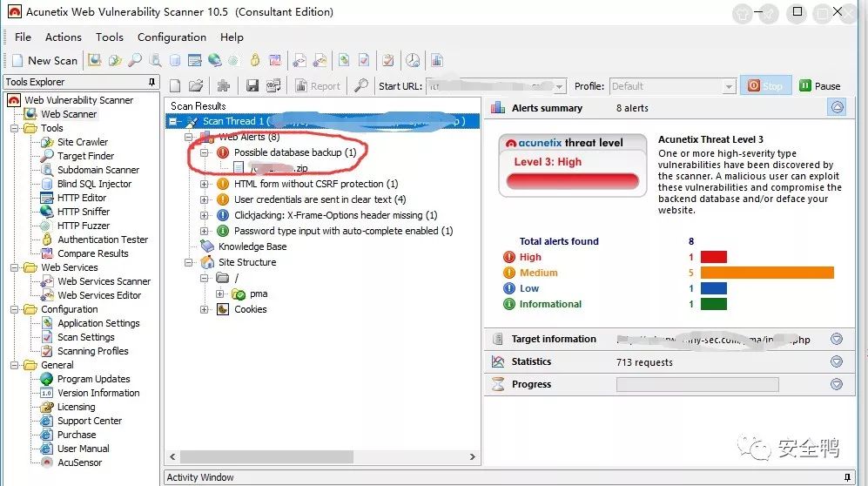Screen dimensions: 868x486
Task: Open Application Settings in Configuration
Action: [x=98, y=323]
